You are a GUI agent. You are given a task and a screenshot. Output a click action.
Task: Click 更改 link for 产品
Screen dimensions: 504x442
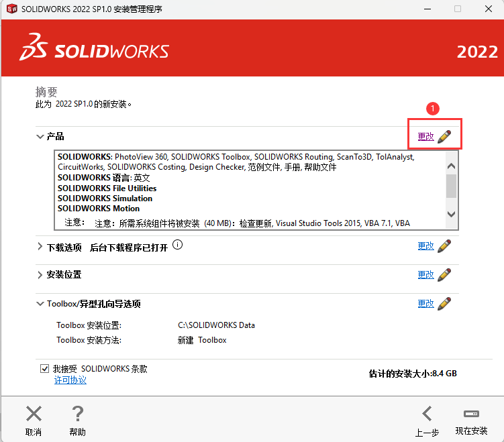coord(425,137)
